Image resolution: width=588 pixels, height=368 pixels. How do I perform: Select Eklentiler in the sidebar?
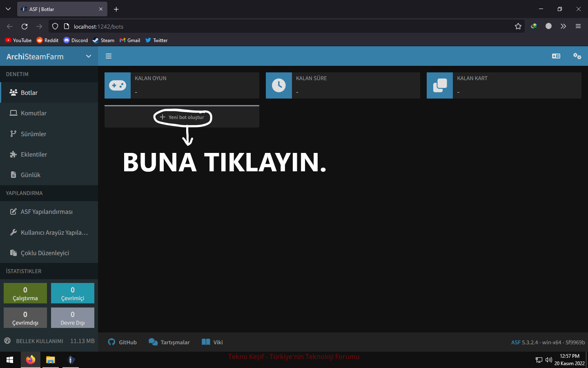point(49,154)
